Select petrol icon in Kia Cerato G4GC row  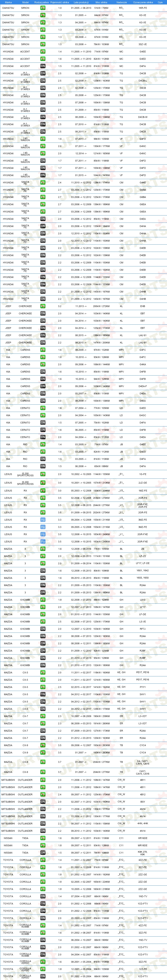coord(43,416)
